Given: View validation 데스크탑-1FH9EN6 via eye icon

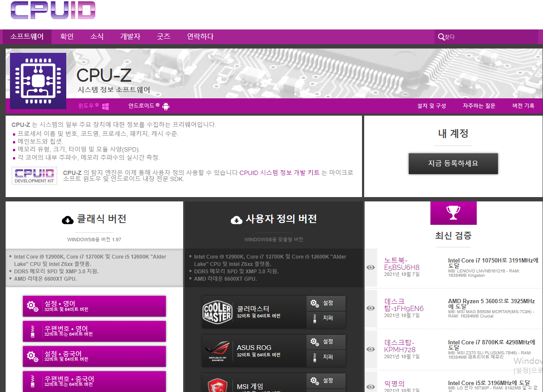Looking at the screenshot, I should (371, 308).
